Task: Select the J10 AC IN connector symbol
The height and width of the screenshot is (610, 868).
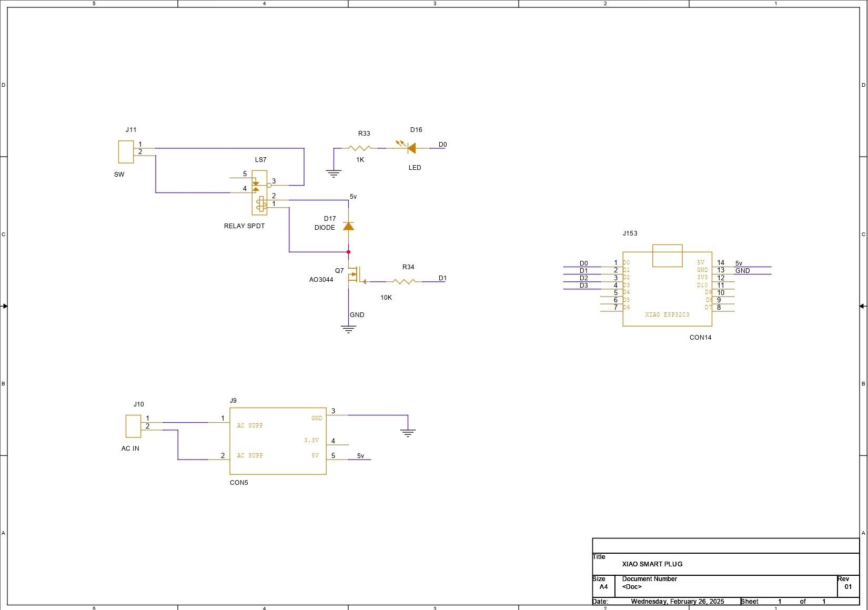Action: point(133,426)
